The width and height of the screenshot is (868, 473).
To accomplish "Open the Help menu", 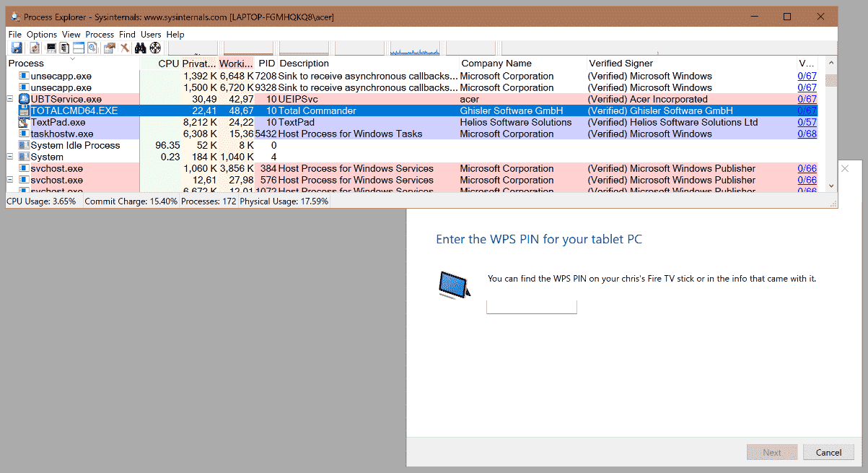I will [175, 34].
